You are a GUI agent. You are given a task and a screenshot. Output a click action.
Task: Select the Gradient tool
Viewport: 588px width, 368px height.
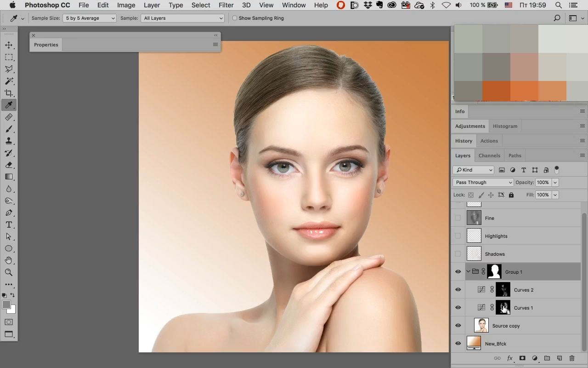(x=9, y=177)
